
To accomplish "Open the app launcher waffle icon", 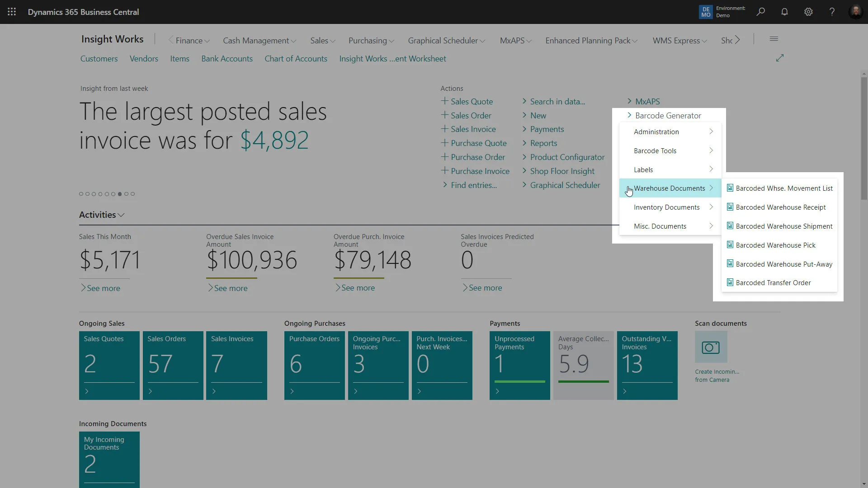I will (12, 12).
